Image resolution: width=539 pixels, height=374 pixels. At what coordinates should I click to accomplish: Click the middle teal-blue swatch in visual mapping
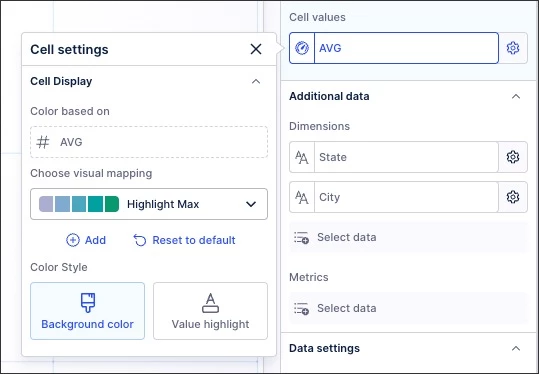click(79, 204)
